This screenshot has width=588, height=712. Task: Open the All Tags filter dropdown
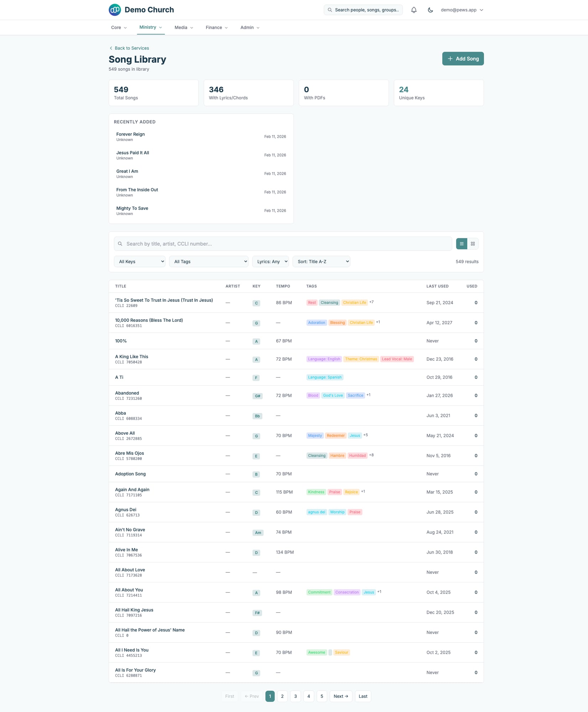pyautogui.click(x=209, y=262)
